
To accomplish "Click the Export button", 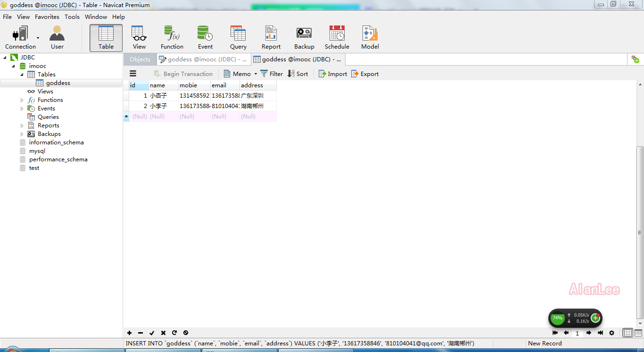I will [365, 74].
